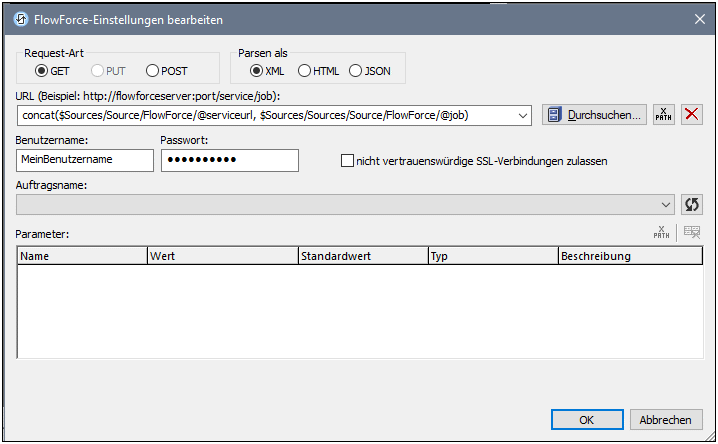The height and width of the screenshot is (444, 718).
Task: Click the Wert column header
Action: pyautogui.click(x=222, y=256)
